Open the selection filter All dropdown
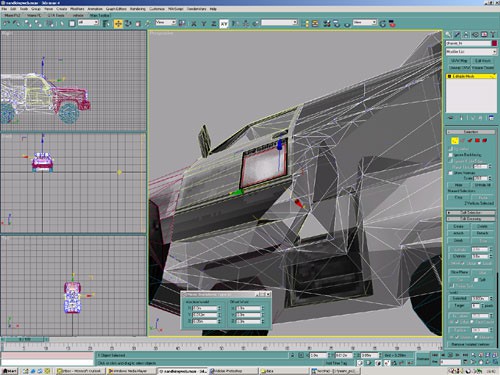Image resolution: width=500 pixels, height=375 pixels. coord(88,22)
